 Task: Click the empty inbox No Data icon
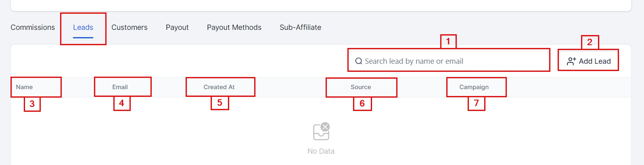(321, 132)
